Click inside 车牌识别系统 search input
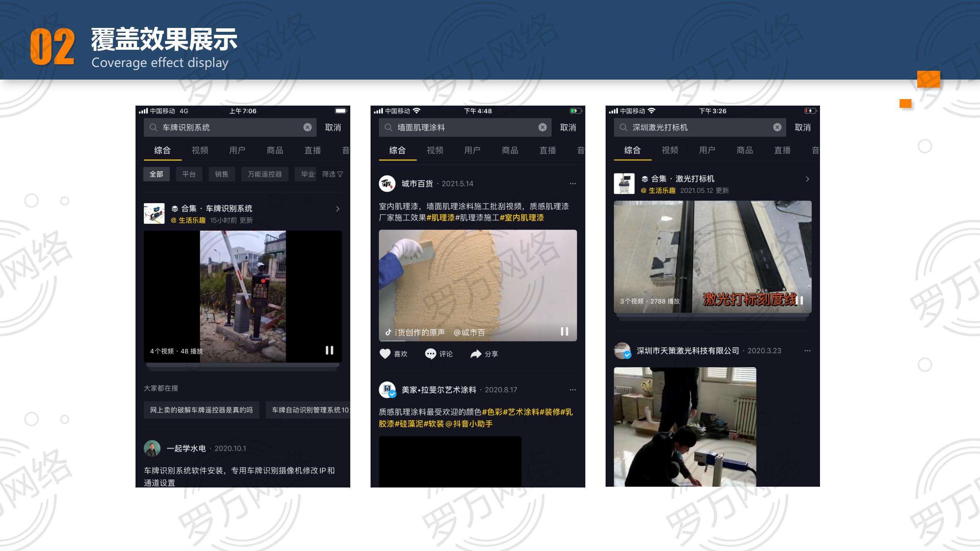This screenshot has height=551, width=980. [x=230, y=127]
